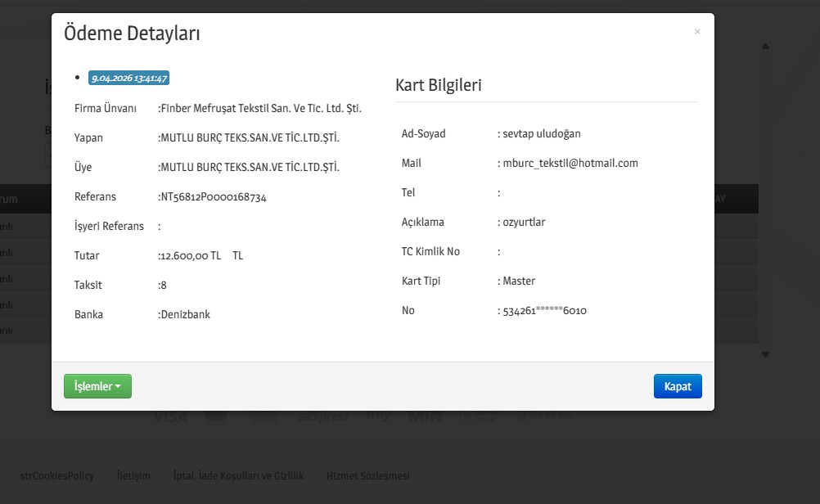Click the payment date timestamp badge
Viewport: 820px width, 504px height.
[x=129, y=79]
